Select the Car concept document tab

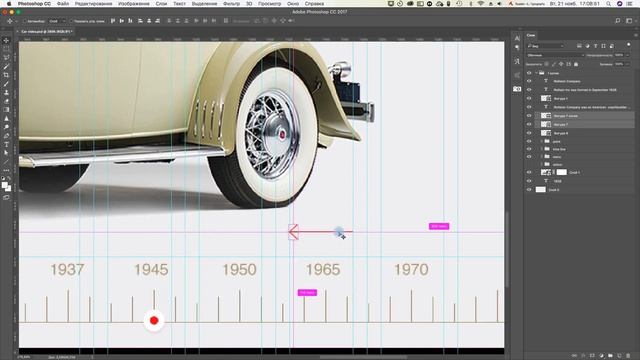tap(46, 31)
